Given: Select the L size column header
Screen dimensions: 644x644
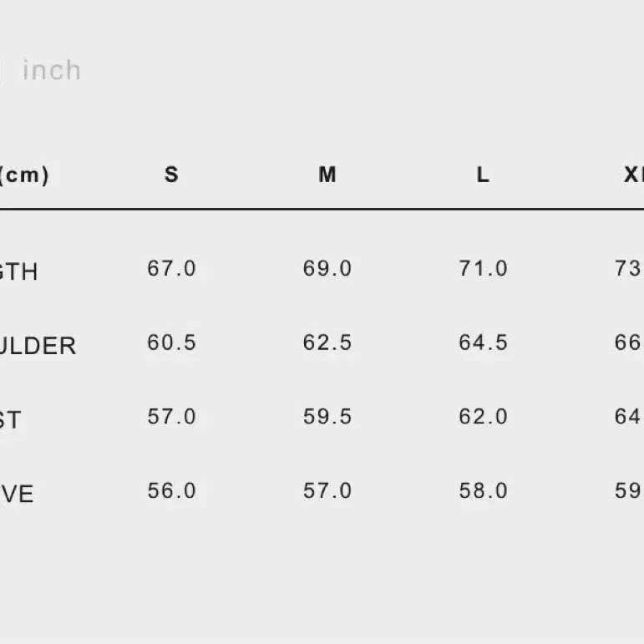Looking at the screenshot, I should click(x=483, y=175).
